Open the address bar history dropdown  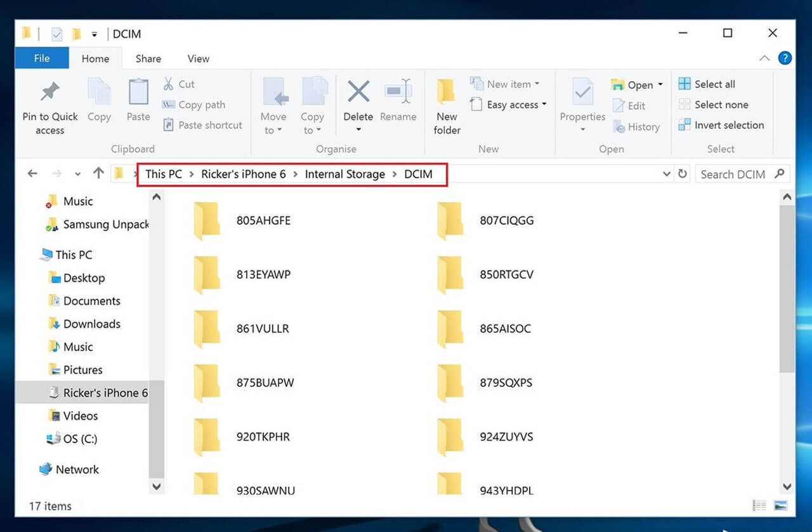click(x=666, y=173)
